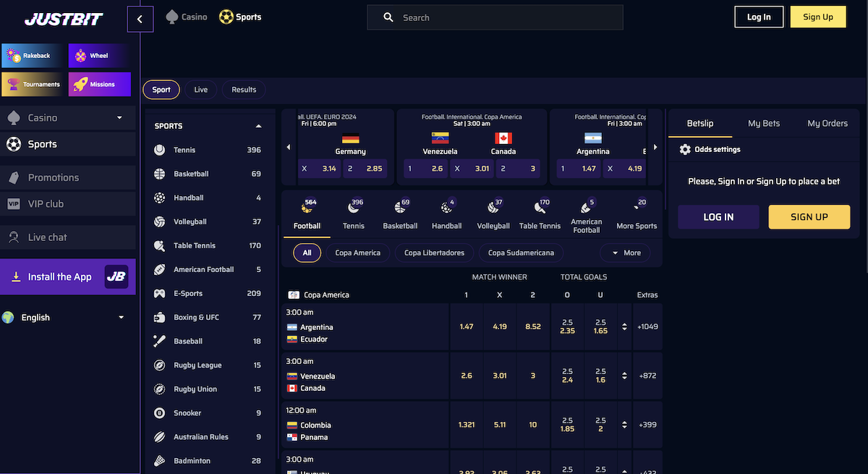The height and width of the screenshot is (474, 868).
Task: Filter by Copa America chip
Action: click(x=358, y=253)
